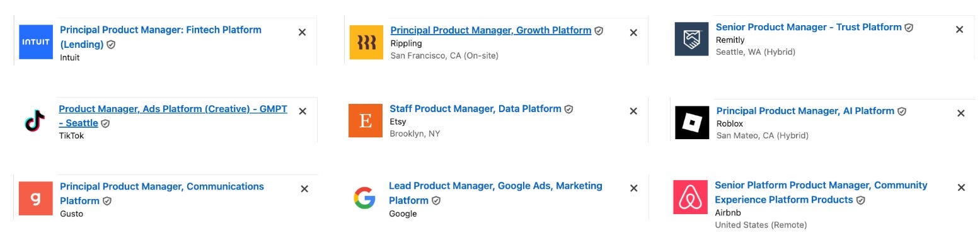Viewport: 980px width, 250px height.
Task: Click the Remitly handshake logo
Action: [691, 39]
